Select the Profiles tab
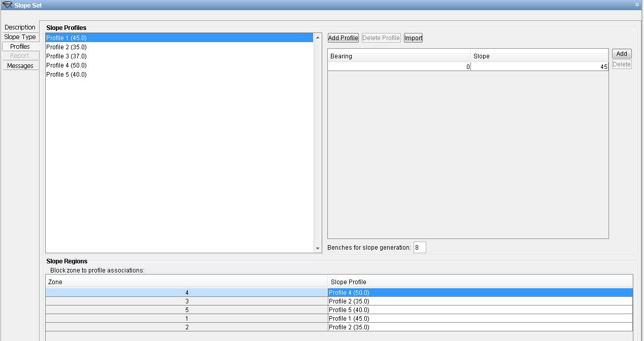 (x=19, y=46)
